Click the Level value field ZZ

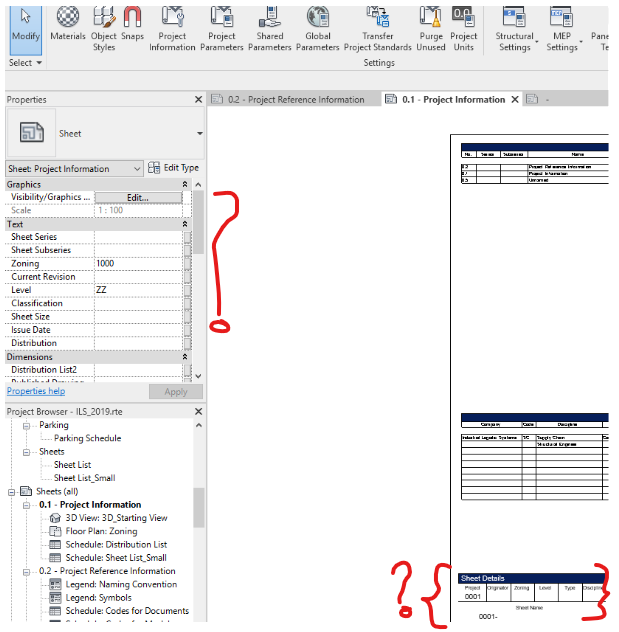pyautogui.click(x=139, y=290)
